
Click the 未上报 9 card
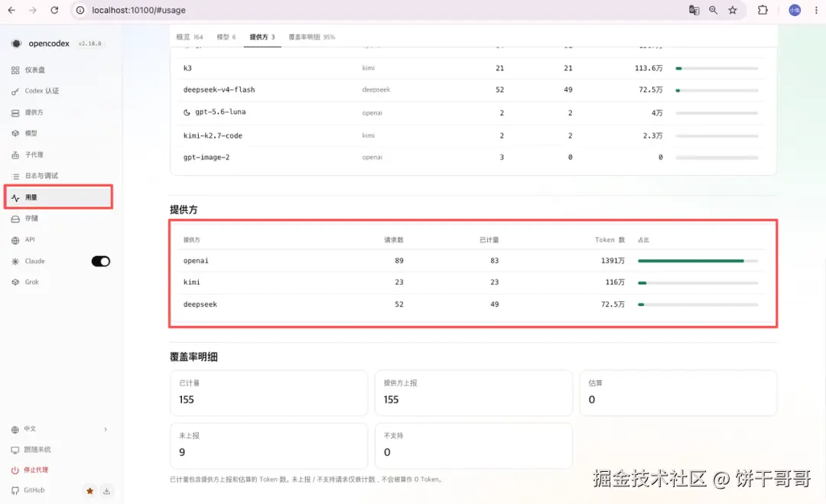pyautogui.click(x=268, y=446)
